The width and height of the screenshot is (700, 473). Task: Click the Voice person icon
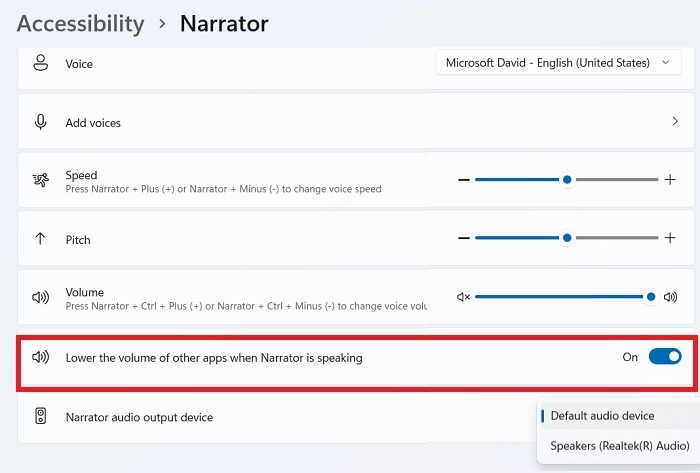tap(41, 63)
